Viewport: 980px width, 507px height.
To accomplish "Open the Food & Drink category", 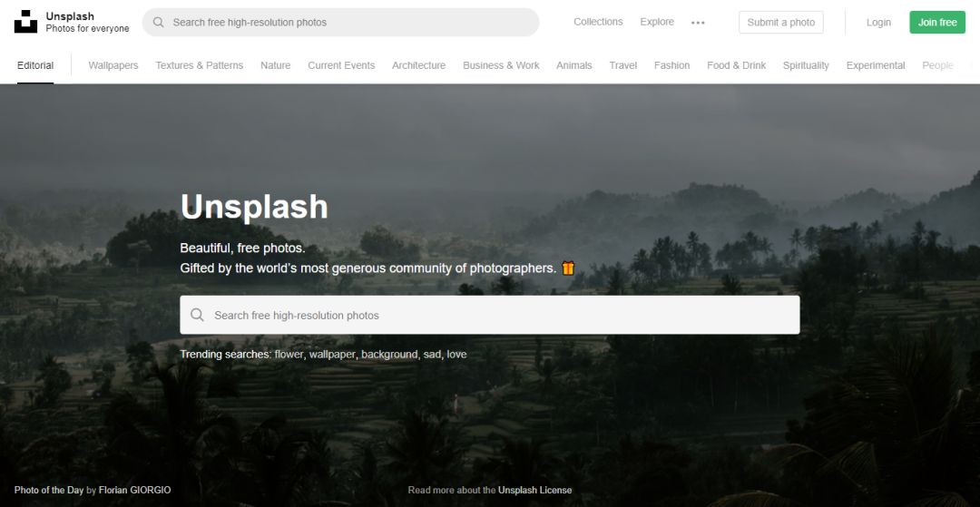I will pos(736,65).
